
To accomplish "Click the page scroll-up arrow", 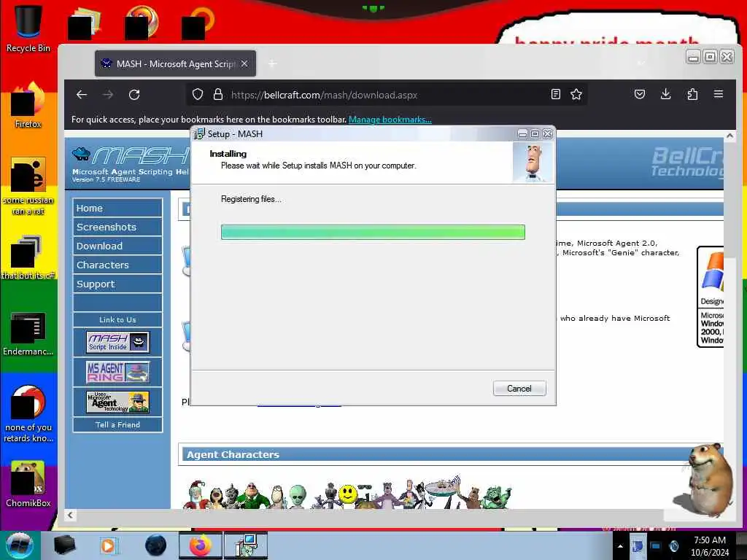I will (729, 136).
